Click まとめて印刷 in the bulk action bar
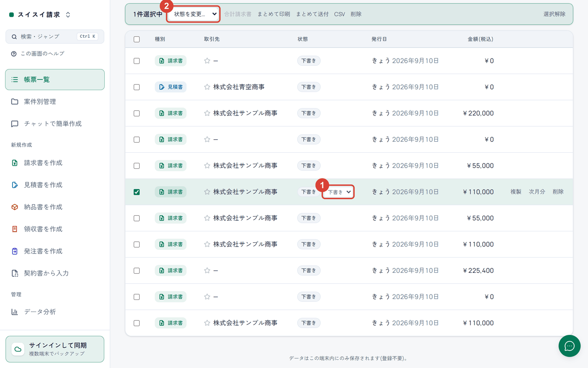Screen dimensions: 588x368 click(274, 14)
